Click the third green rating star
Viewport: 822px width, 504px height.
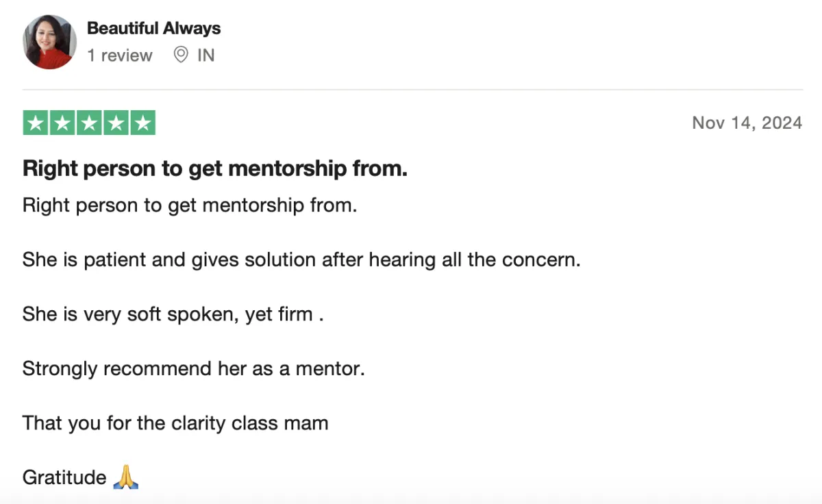click(89, 123)
